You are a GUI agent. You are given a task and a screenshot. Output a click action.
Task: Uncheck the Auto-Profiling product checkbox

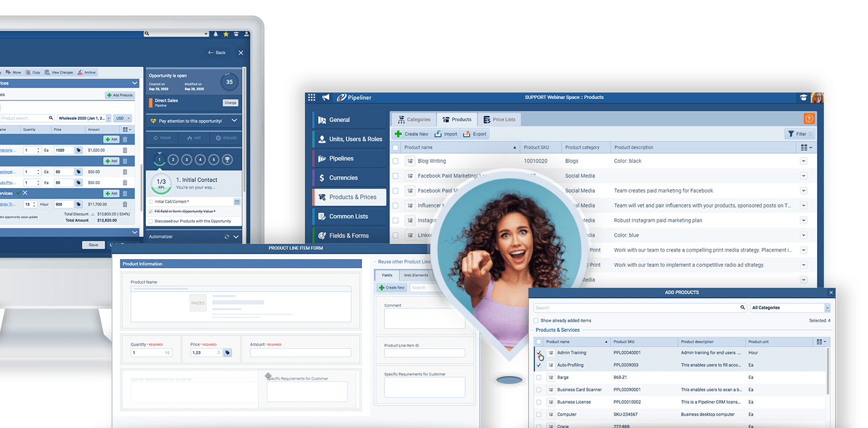(x=538, y=366)
